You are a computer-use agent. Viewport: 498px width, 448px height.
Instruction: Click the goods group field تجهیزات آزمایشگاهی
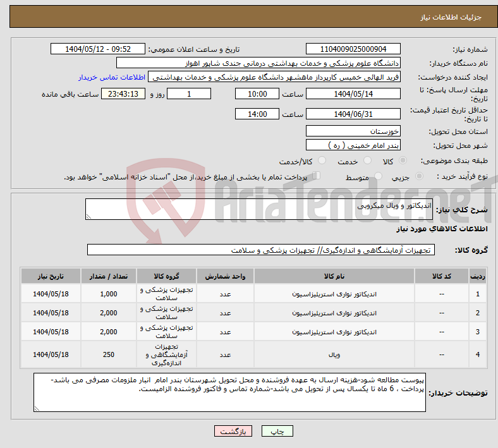(261, 250)
